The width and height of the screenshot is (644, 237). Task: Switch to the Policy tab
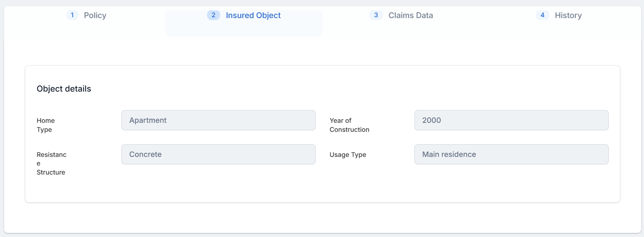(x=95, y=16)
